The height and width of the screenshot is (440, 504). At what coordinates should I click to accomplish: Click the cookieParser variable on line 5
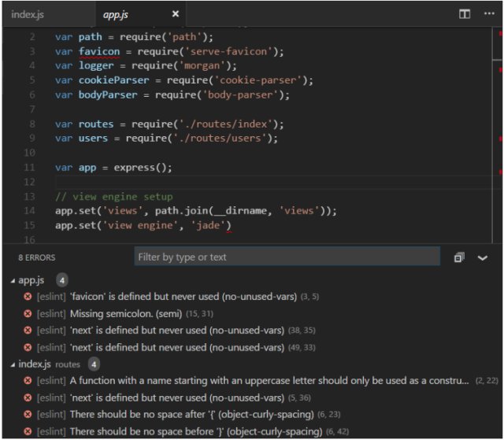click(113, 80)
